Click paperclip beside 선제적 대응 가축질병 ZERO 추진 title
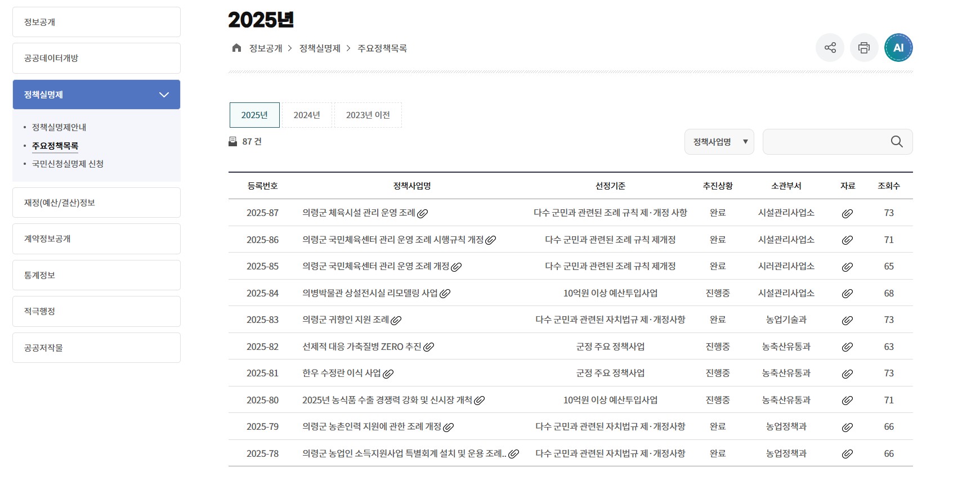Screen dimensions: 980x481 (x=429, y=347)
